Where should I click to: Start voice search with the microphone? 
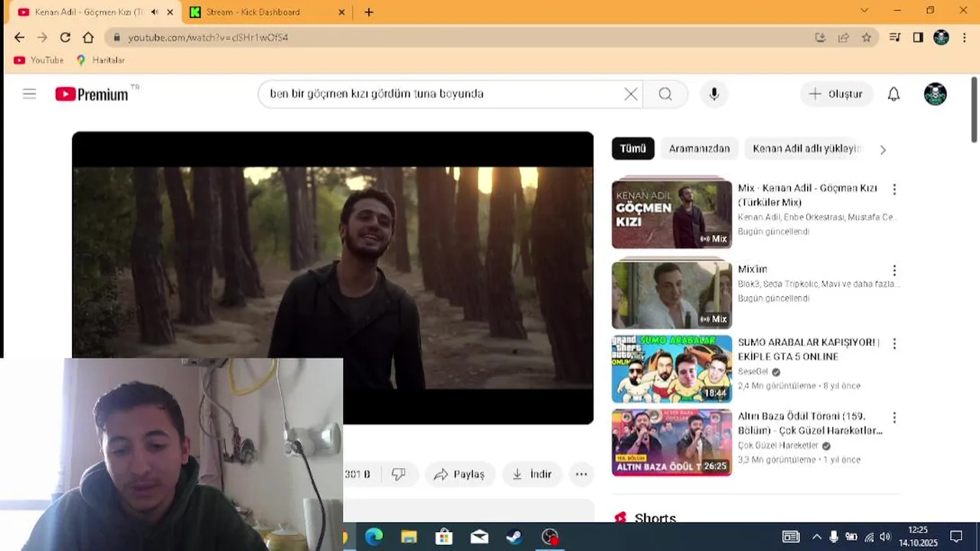(x=714, y=94)
